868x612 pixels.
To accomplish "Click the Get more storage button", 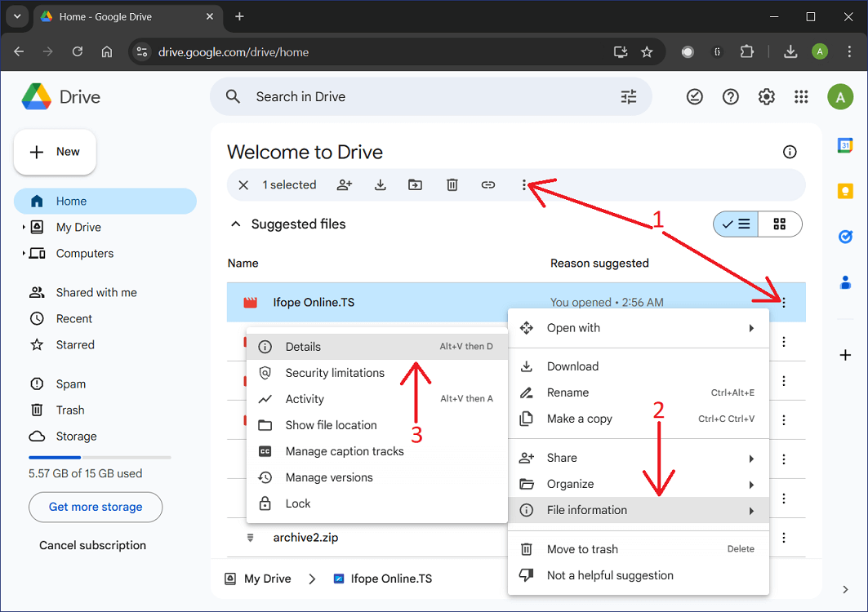I will coord(95,507).
